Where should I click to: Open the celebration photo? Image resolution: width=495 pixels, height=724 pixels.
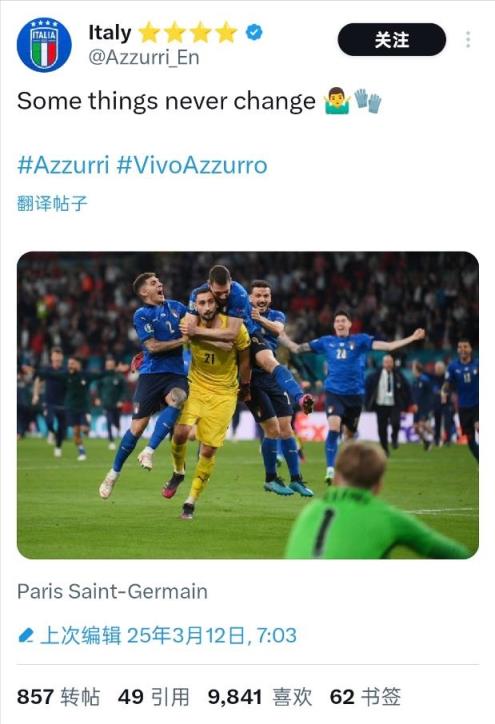248,405
